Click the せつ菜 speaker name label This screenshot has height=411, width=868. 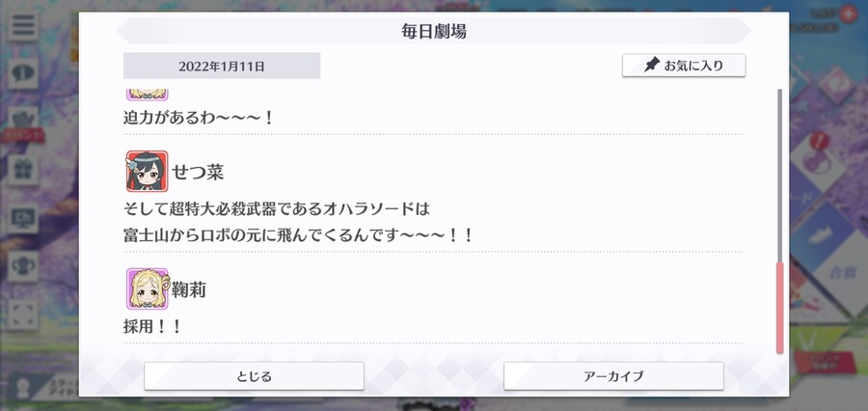pyautogui.click(x=198, y=173)
